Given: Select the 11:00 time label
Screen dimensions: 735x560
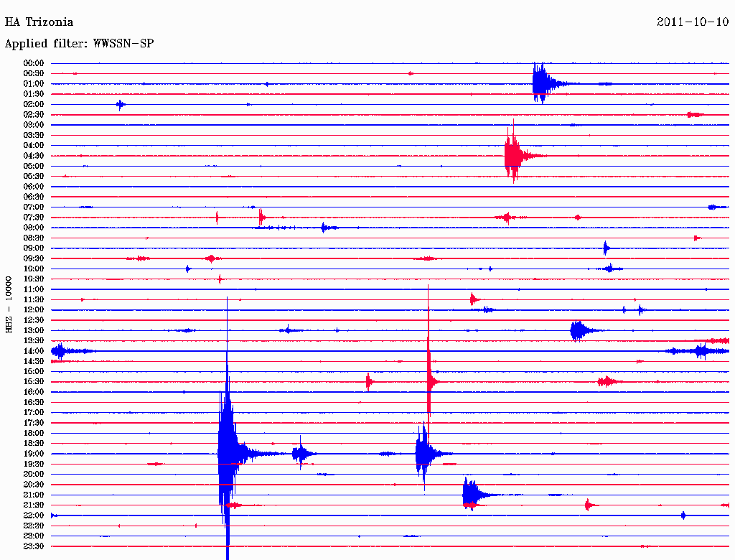Looking at the screenshot, I should point(34,289).
